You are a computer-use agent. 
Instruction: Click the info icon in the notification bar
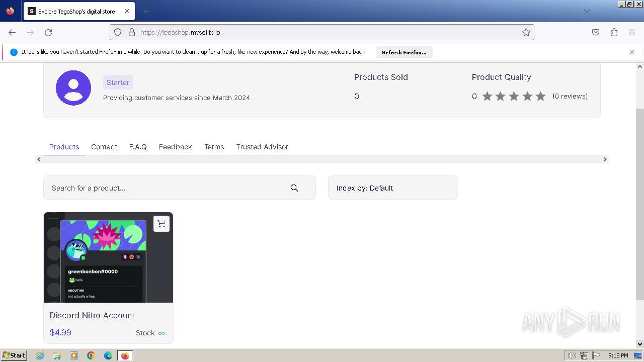click(14, 52)
